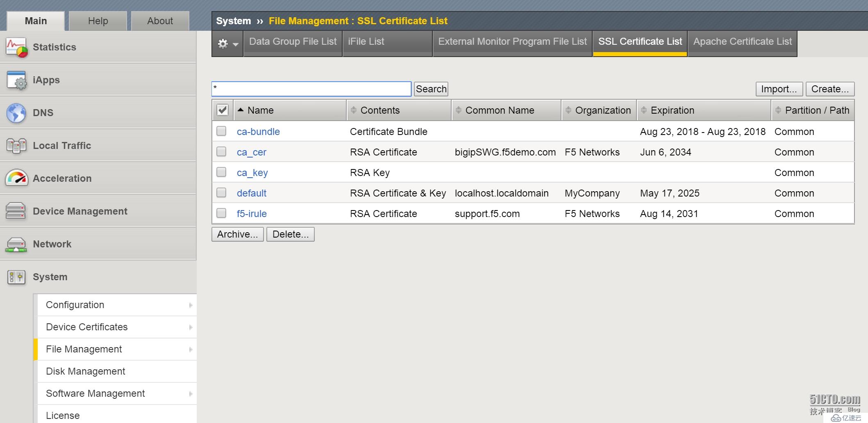This screenshot has height=423, width=868.
Task: Click the Create... button
Action: coord(830,89)
